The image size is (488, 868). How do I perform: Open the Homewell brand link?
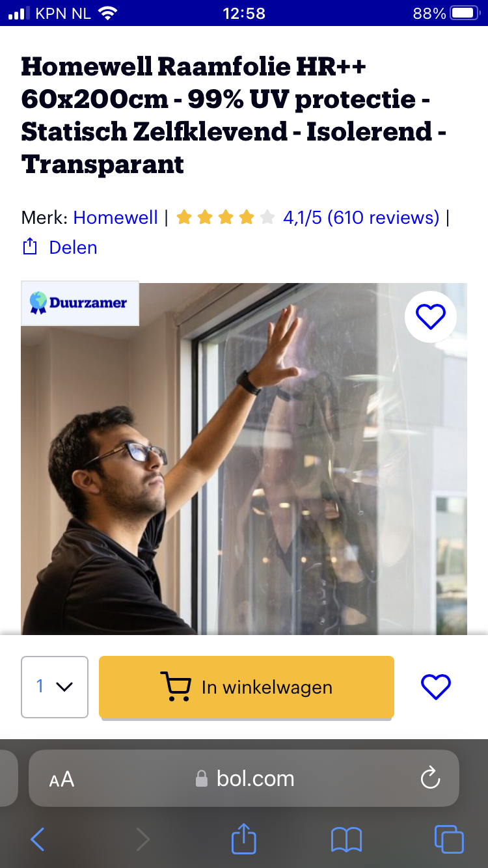(x=116, y=217)
